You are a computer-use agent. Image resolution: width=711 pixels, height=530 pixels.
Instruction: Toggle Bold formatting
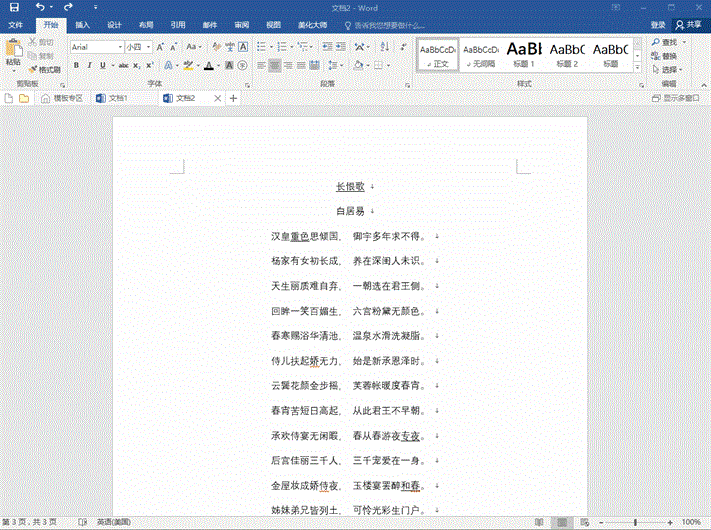click(76, 66)
